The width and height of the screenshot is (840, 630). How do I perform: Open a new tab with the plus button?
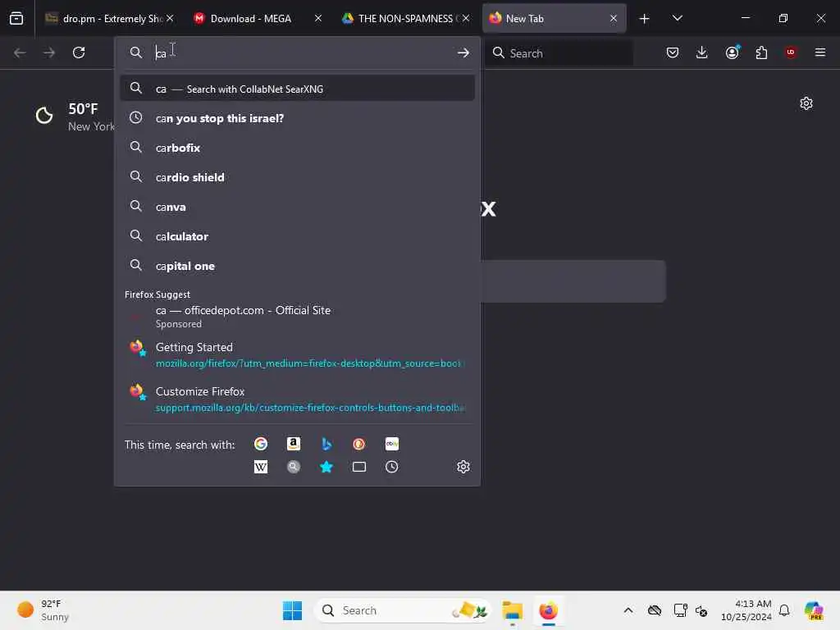coord(645,19)
